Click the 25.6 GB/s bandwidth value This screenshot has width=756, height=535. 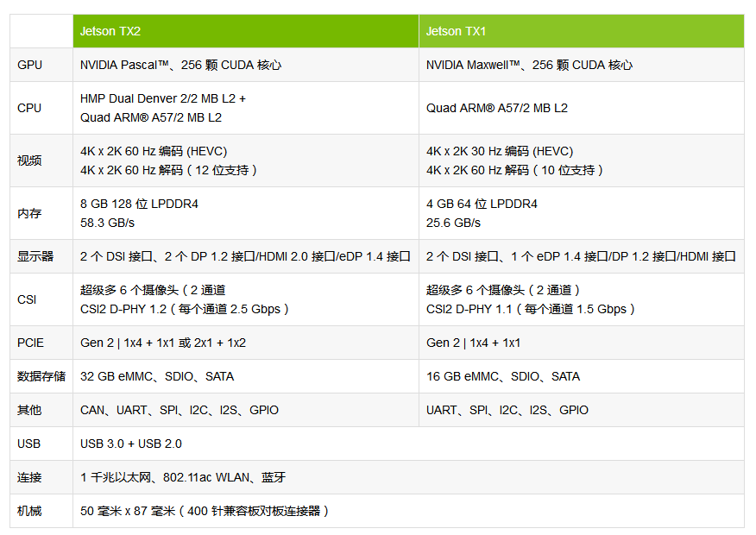click(x=453, y=223)
